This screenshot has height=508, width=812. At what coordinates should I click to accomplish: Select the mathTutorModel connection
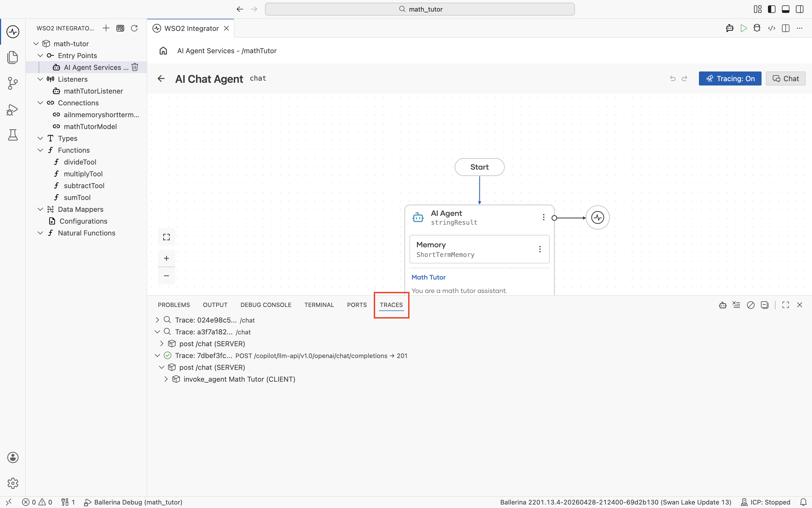90,127
